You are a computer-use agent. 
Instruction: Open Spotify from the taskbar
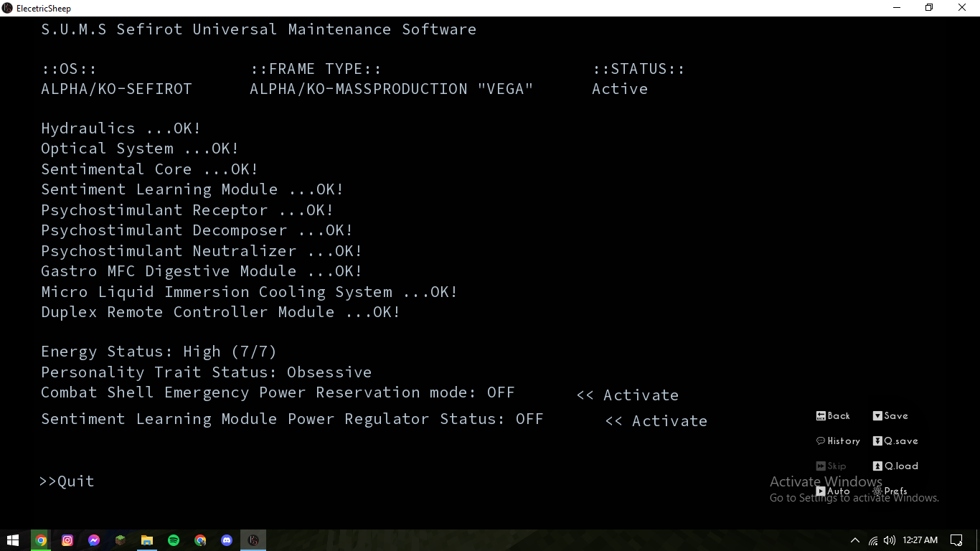(174, 540)
